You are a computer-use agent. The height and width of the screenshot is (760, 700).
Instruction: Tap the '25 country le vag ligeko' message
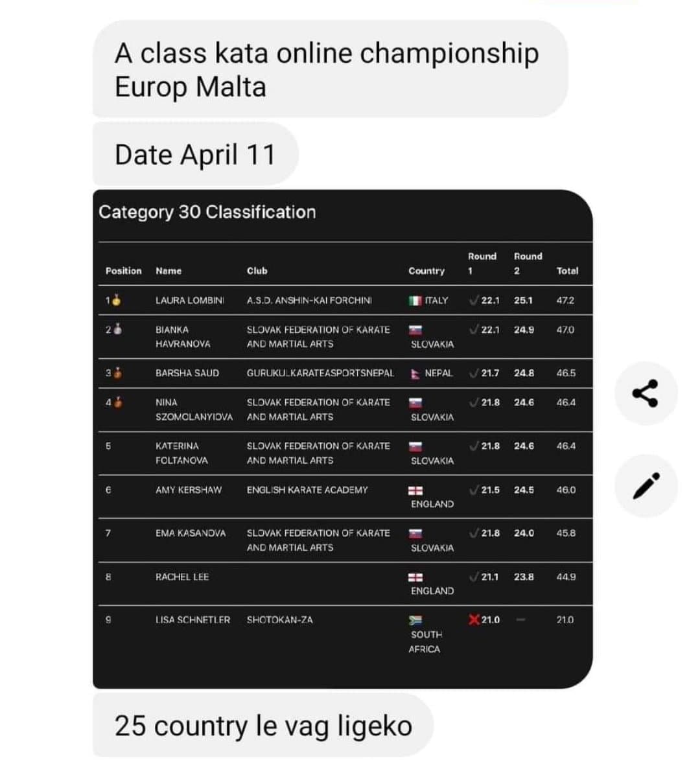262,725
